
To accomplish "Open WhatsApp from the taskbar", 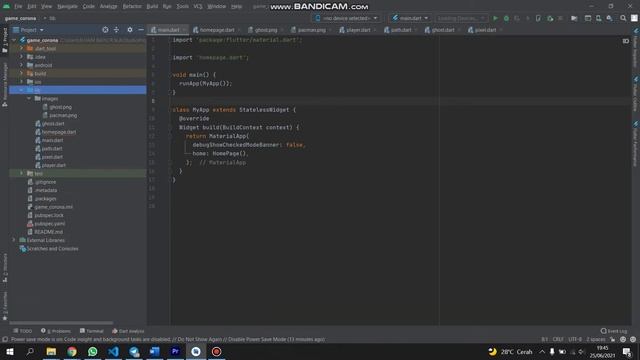I will tap(93, 351).
